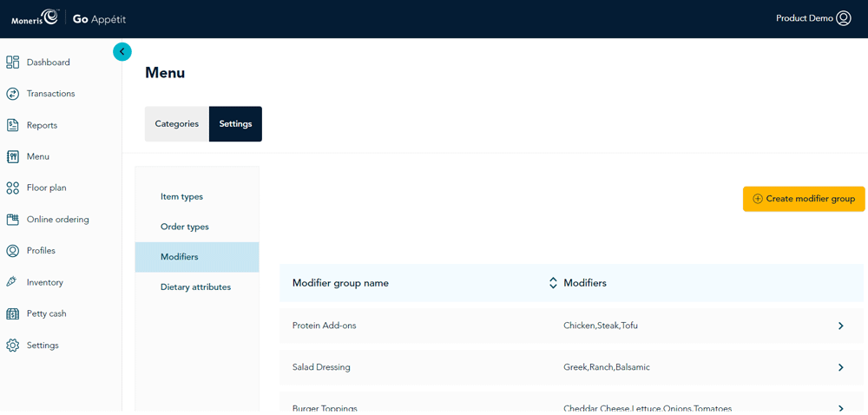Click the Inventory carrot icon
This screenshot has height=415, width=868.
(11, 282)
